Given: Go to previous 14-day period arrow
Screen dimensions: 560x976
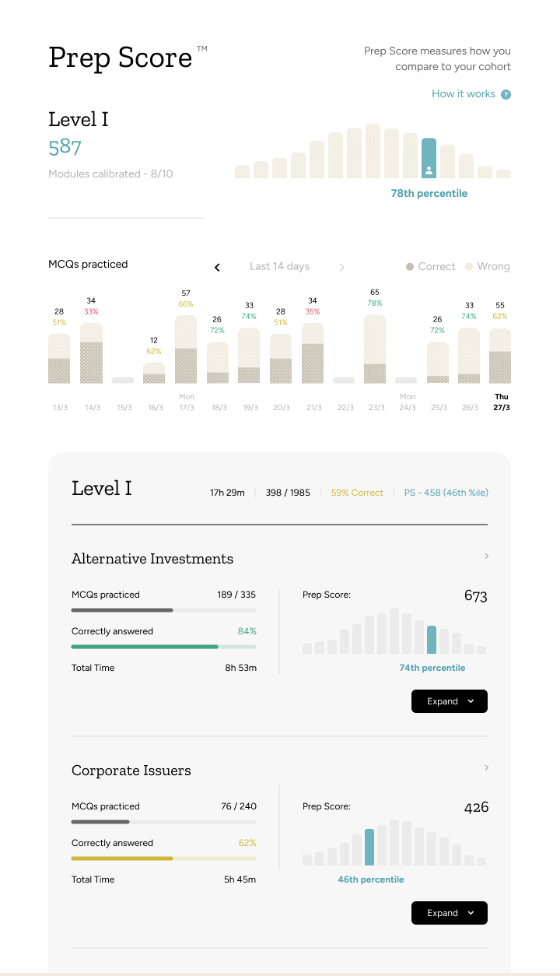Looking at the screenshot, I should tap(217, 267).
